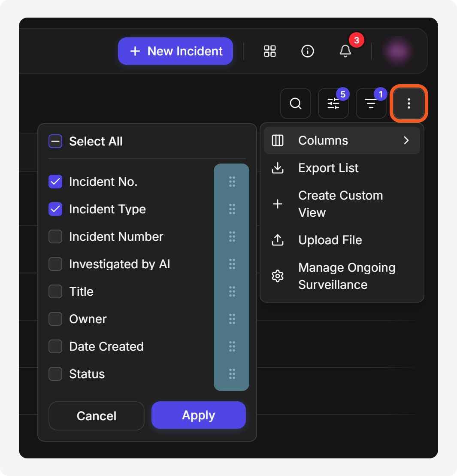Click drag handle beside Incident Type
457x476 pixels.
(232, 209)
